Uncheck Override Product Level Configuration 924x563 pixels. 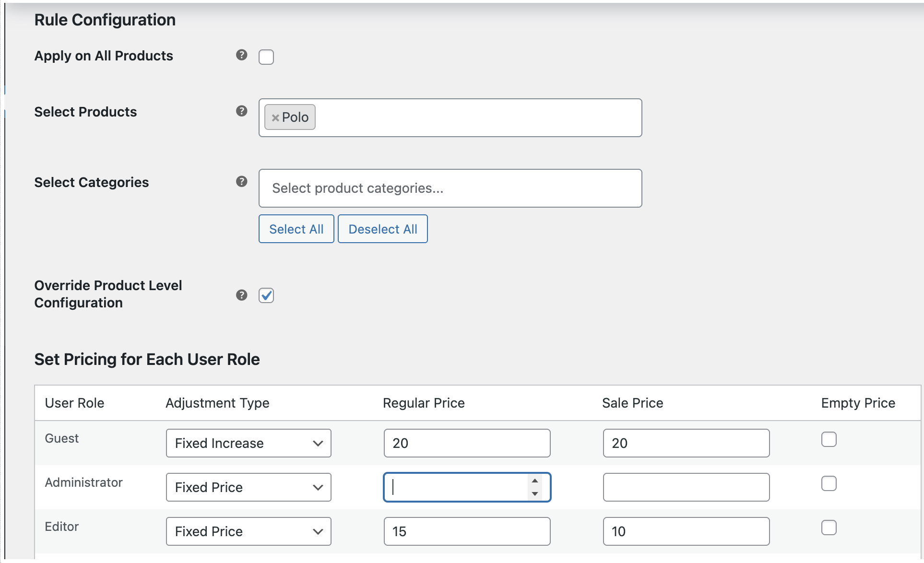266,295
